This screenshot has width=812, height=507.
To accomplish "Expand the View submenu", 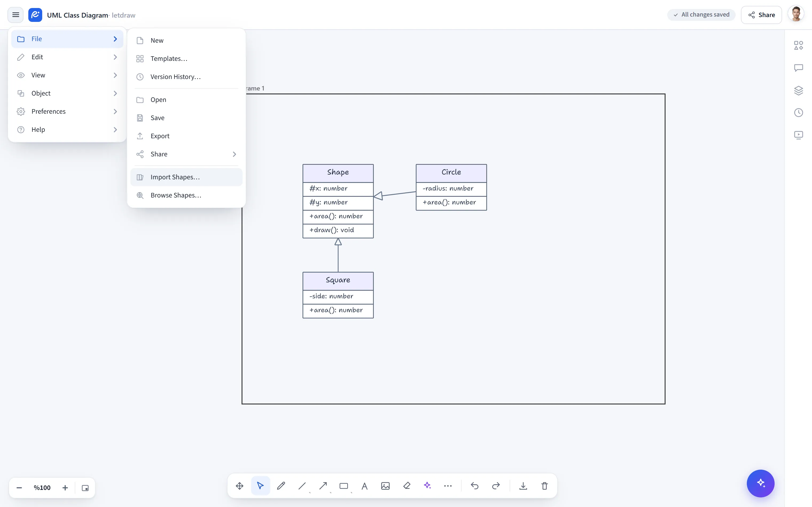I will tap(67, 75).
